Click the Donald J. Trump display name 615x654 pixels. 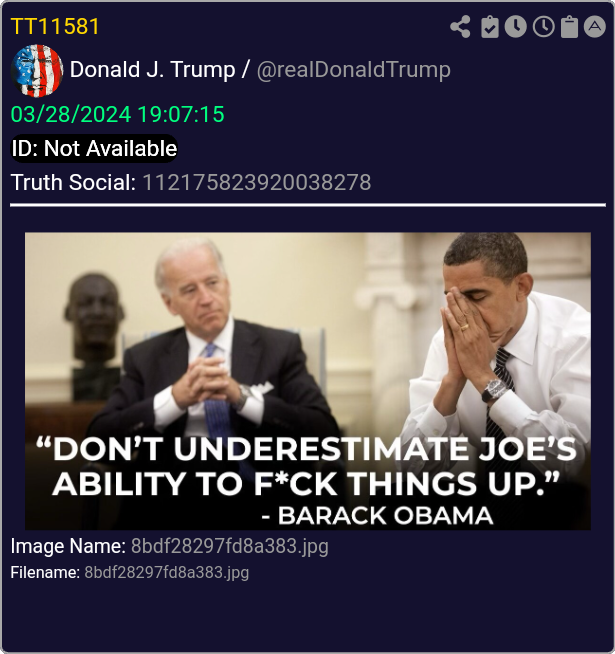pos(153,70)
